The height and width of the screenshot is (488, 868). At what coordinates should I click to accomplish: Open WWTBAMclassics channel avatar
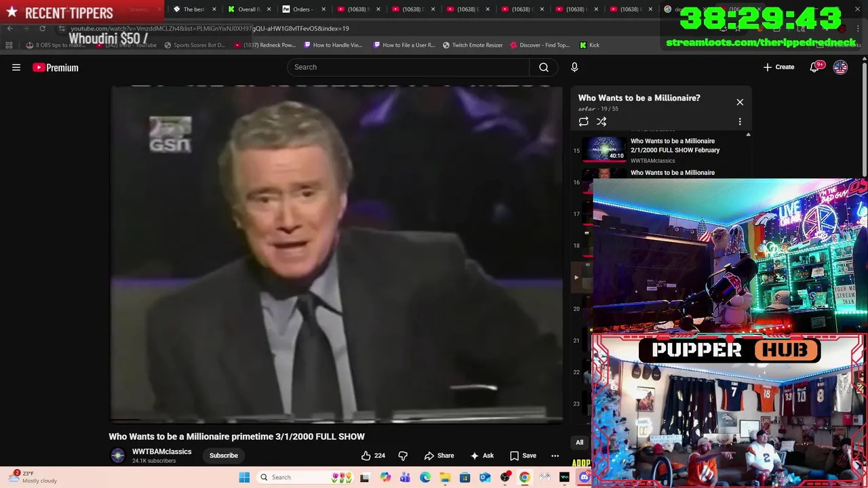(118, 455)
